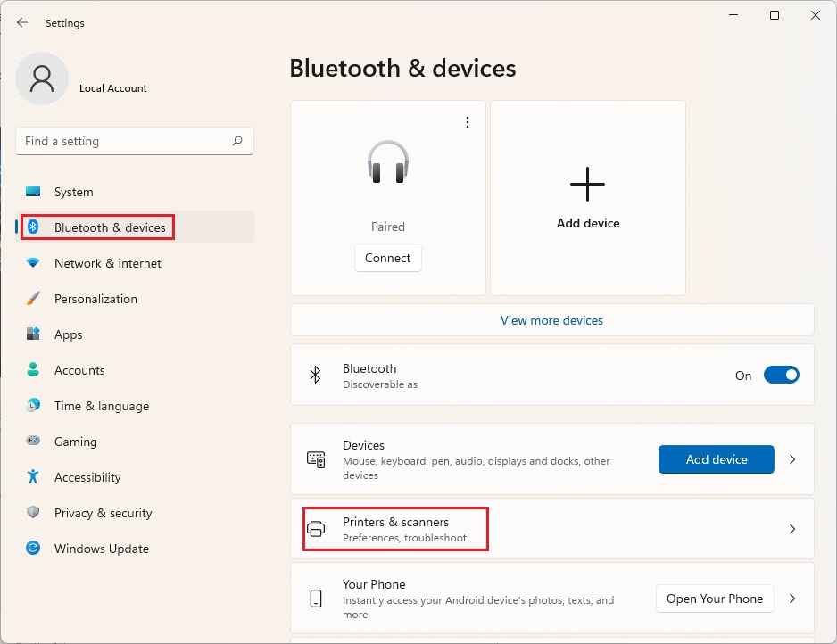Click the Privacy & security shield icon
837x644 pixels.
pos(33,513)
